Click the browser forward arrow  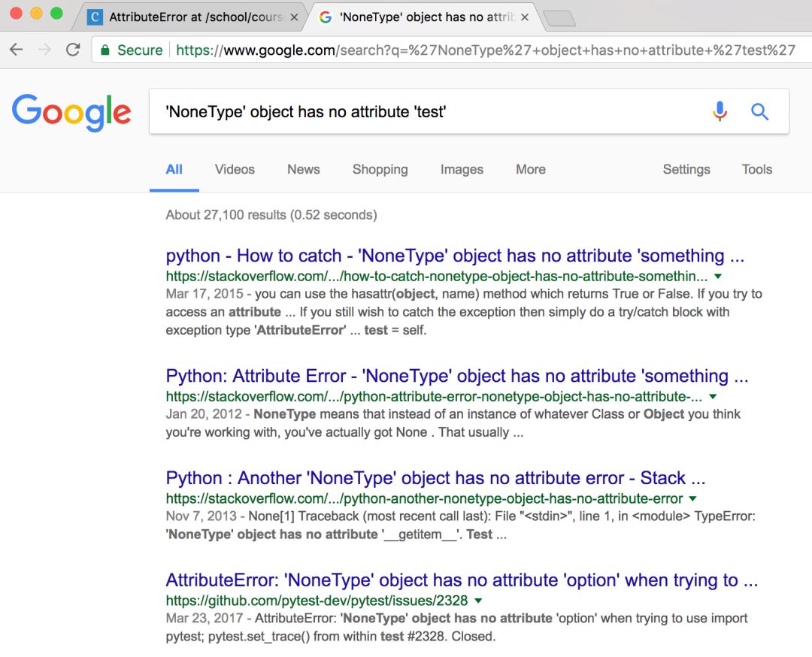point(45,50)
